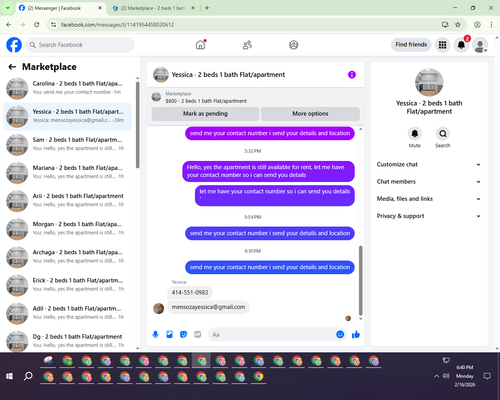Open Windows taskbar search
Screen dimensions: 500x400
(28, 376)
